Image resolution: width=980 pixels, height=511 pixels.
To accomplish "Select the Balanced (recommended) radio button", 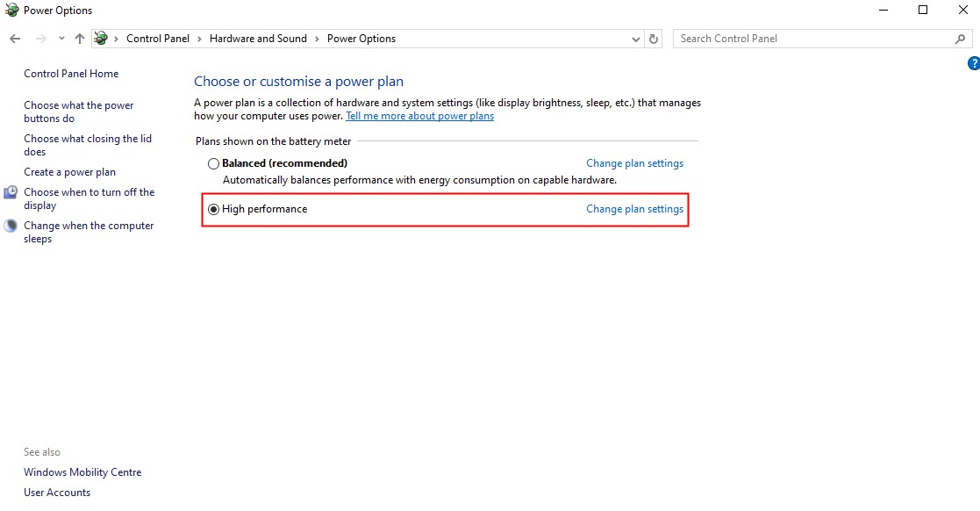I will [213, 163].
